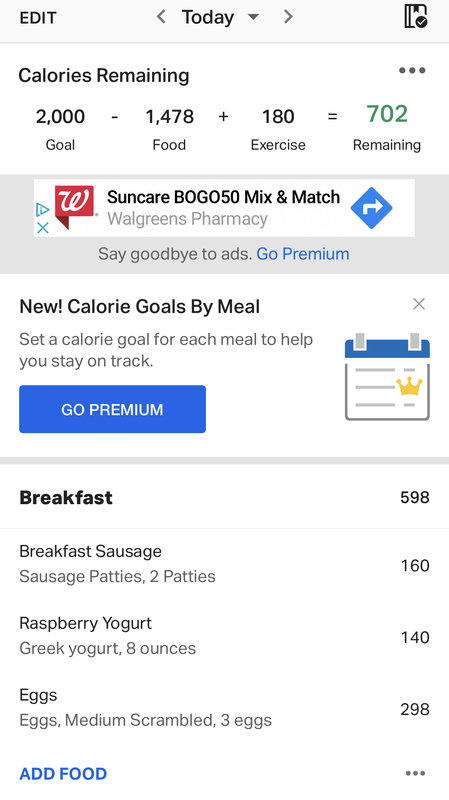Open the Breakfast Sausage entry
449x800 pixels.
(224, 564)
